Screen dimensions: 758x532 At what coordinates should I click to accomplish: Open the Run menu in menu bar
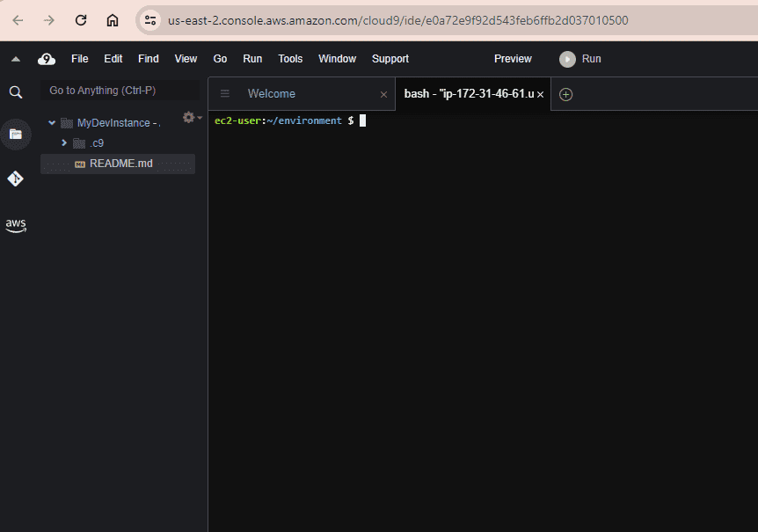(x=252, y=59)
